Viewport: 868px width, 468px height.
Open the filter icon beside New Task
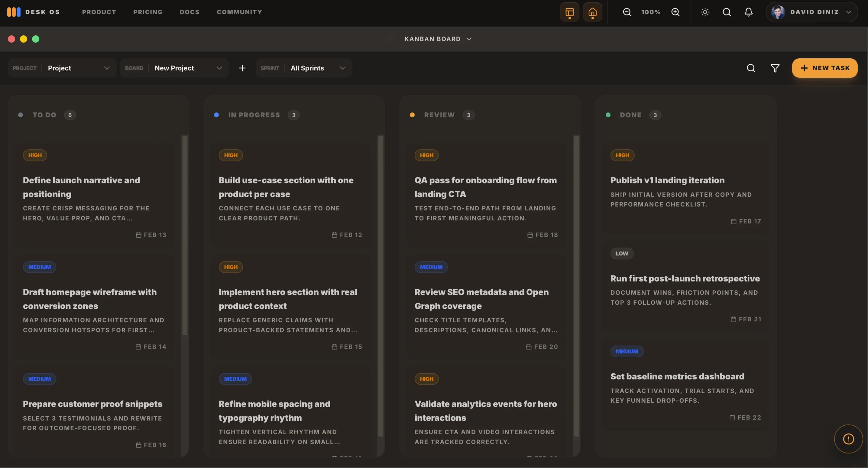coord(775,68)
